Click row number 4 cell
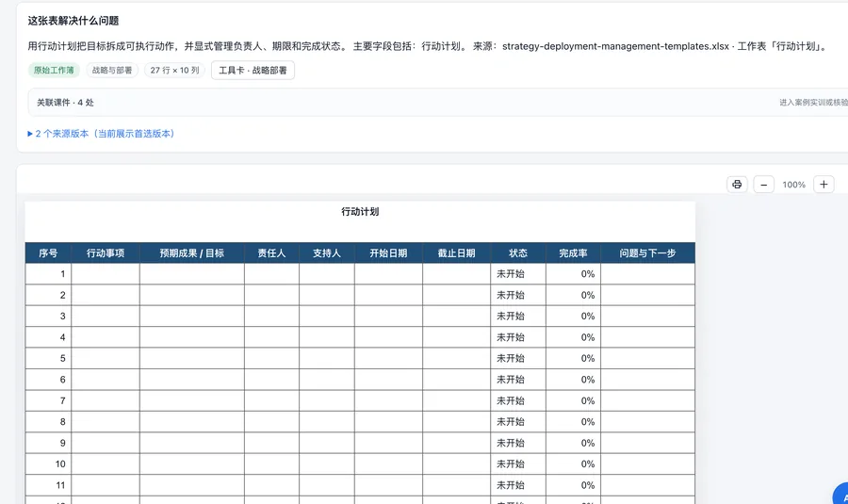 (48, 337)
